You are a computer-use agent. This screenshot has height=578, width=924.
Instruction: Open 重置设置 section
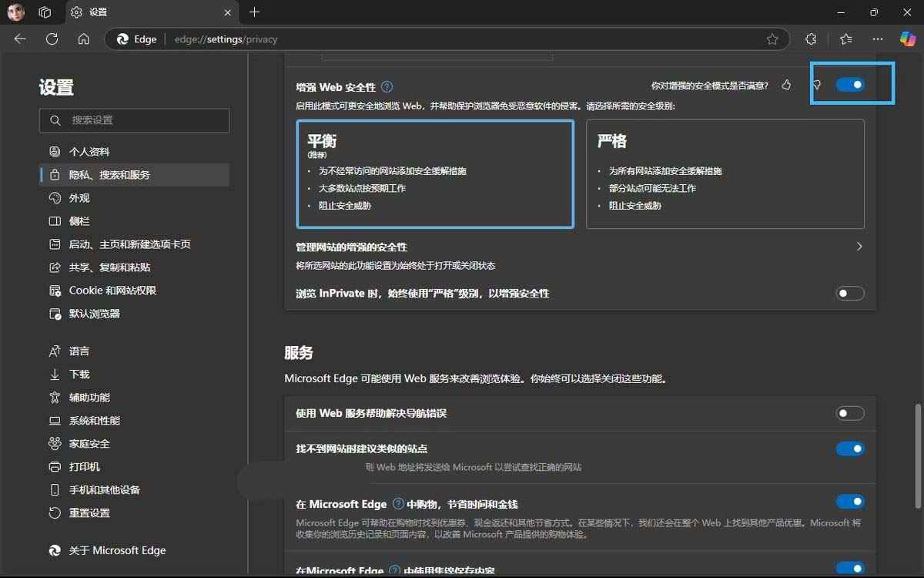tap(135, 513)
